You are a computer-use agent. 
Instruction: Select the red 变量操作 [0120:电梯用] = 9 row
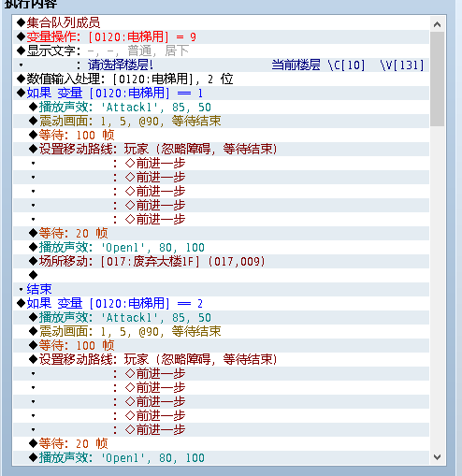click(221, 36)
